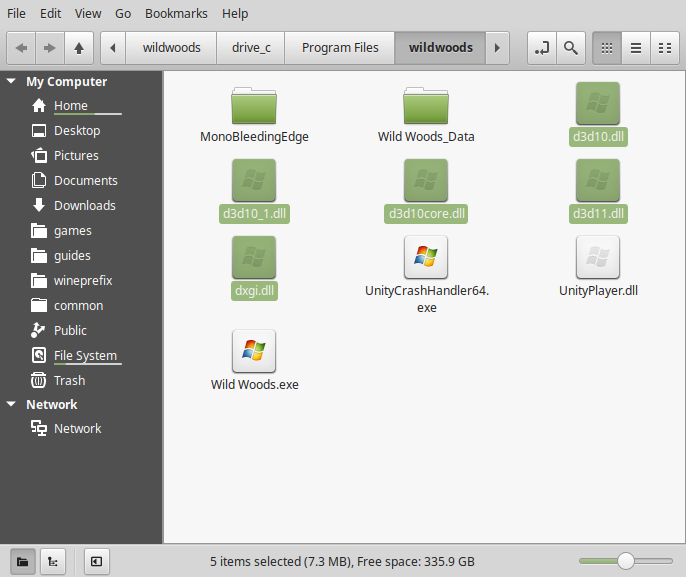Screen dimensions: 686x577
Task: Open the first wildwoods breadcrumb segment
Action: pyautogui.click(x=171, y=48)
